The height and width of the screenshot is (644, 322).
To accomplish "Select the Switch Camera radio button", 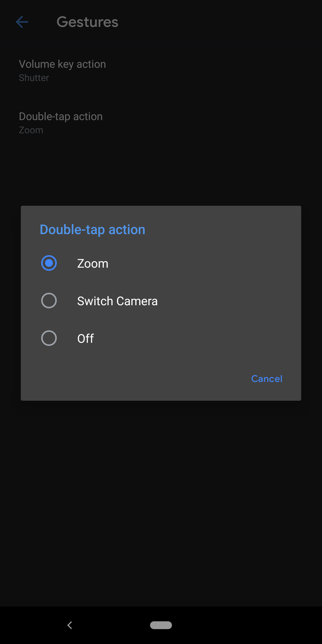I will point(49,301).
